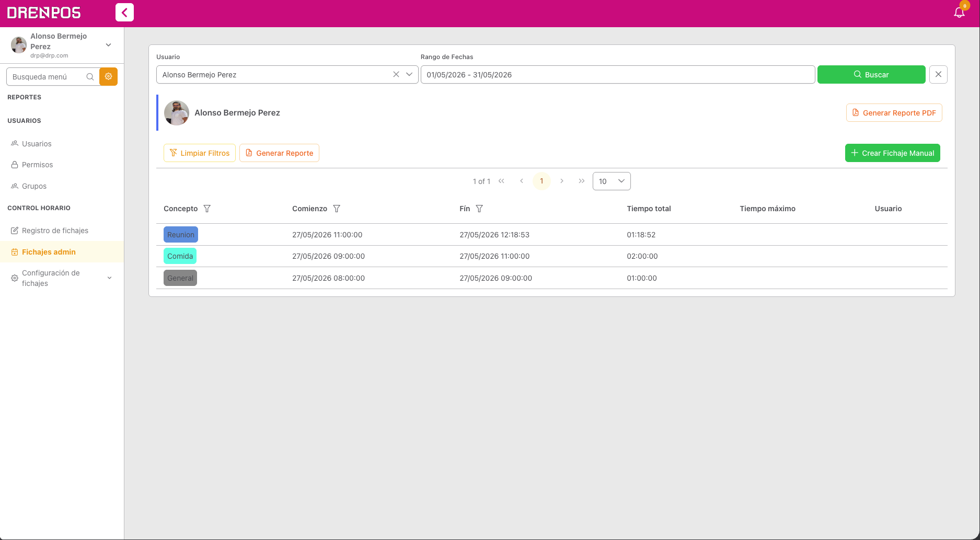Go to the previous page

(x=521, y=181)
